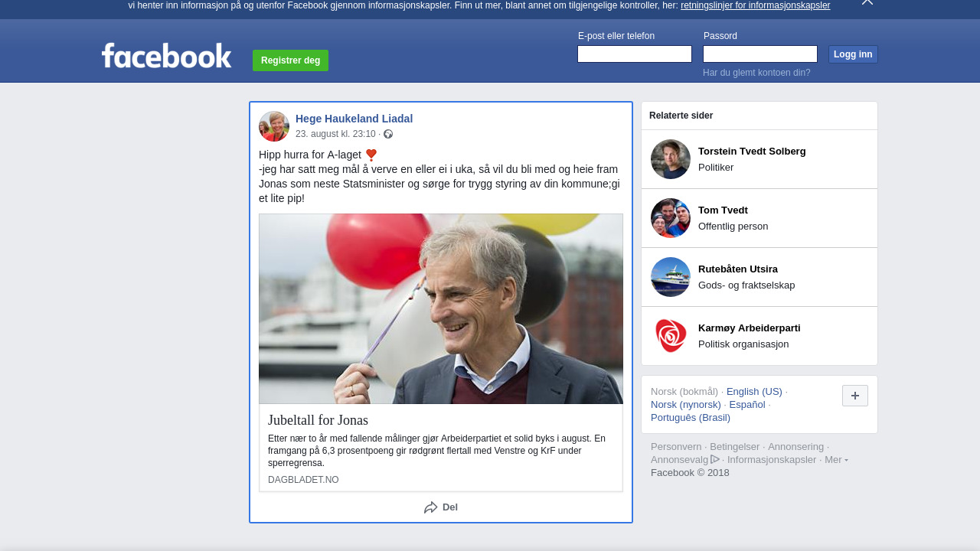Click the 'Politiker' label under Torstein
Image resolution: width=980 pixels, height=551 pixels.
click(x=716, y=168)
